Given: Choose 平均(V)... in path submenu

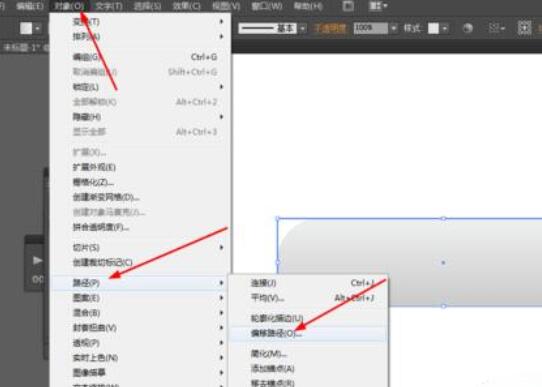Looking at the screenshot, I should pos(308,298).
